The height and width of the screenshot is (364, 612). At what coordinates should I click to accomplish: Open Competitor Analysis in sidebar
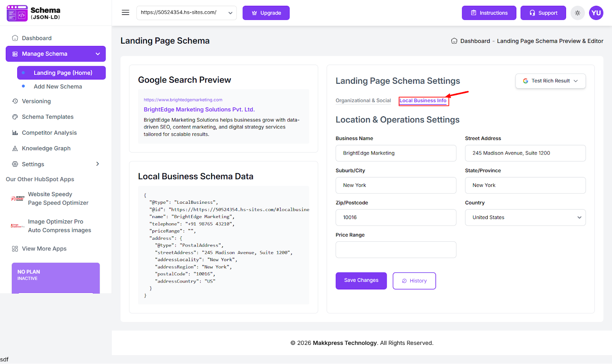coord(49,133)
